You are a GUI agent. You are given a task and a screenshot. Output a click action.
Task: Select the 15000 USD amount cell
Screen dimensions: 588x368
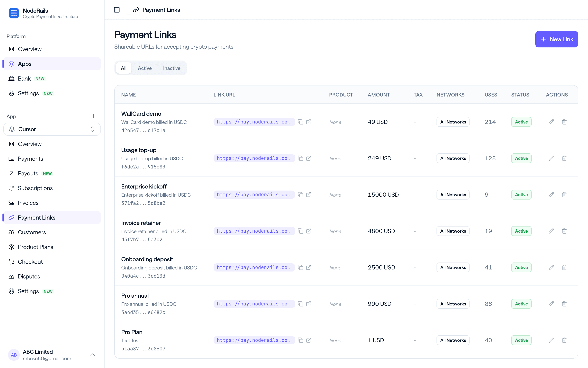coord(383,195)
